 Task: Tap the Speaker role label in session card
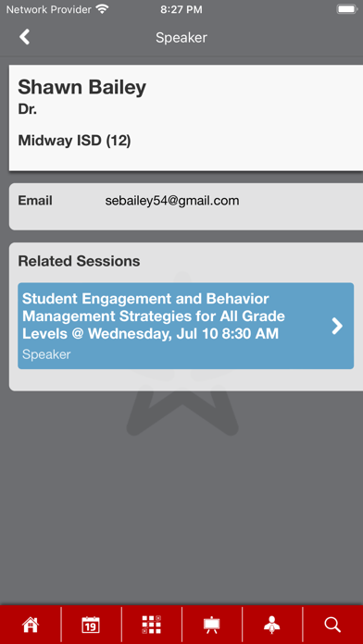46,354
